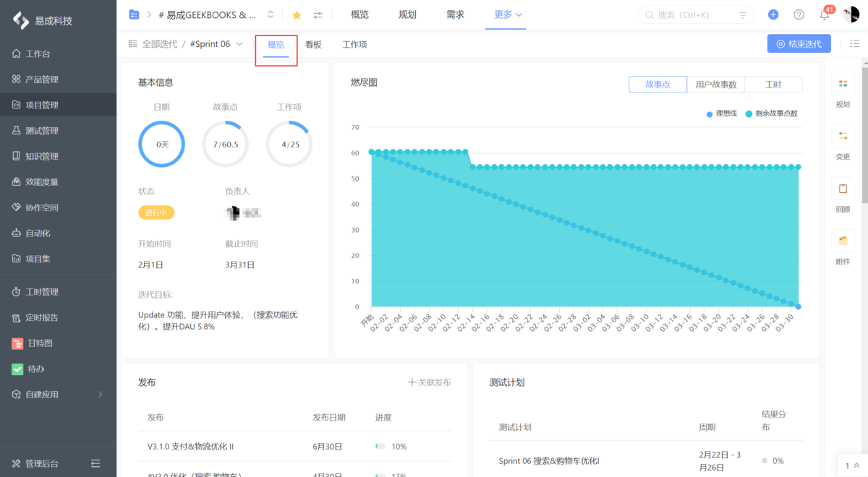Image resolution: width=868 pixels, height=477 pixels.
Task: Switch to the 需求 tab in top navigation
Action: [x=455, y=14]
